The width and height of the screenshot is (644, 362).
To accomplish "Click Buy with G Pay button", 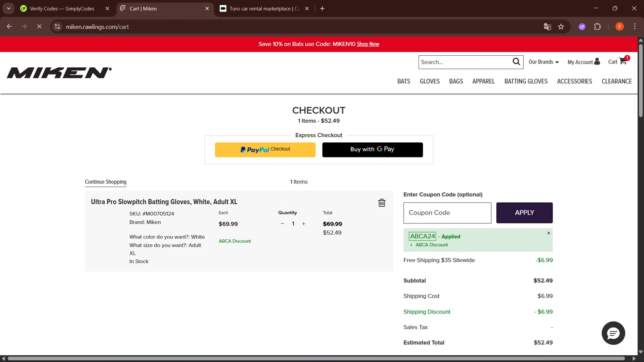I will click(372, 150).
